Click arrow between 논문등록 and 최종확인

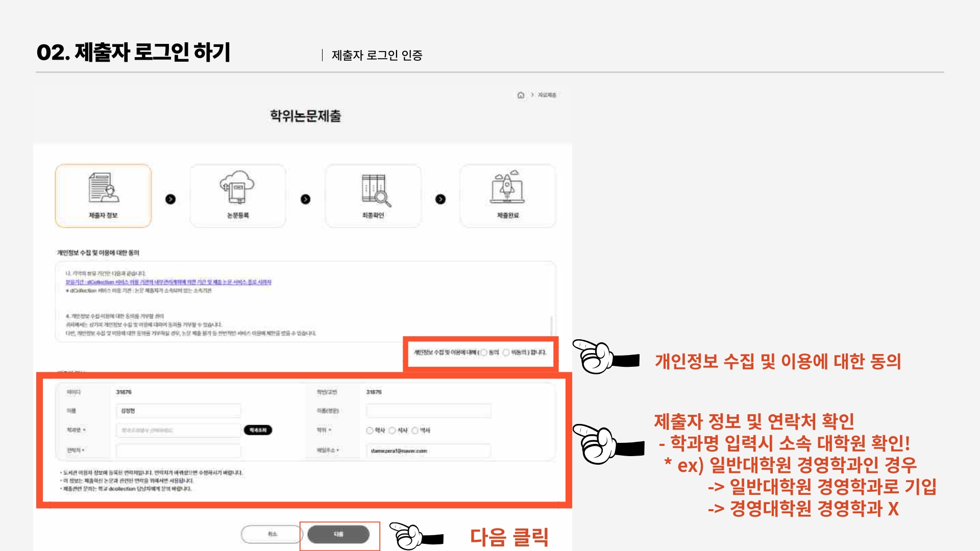pyautogui.click(x=305, y=199)
